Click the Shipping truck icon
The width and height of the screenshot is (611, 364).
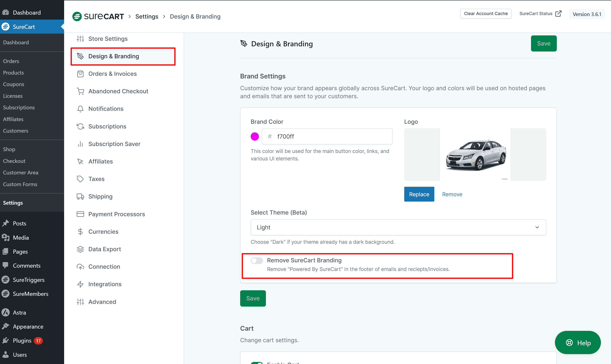(x=80, y=196)
